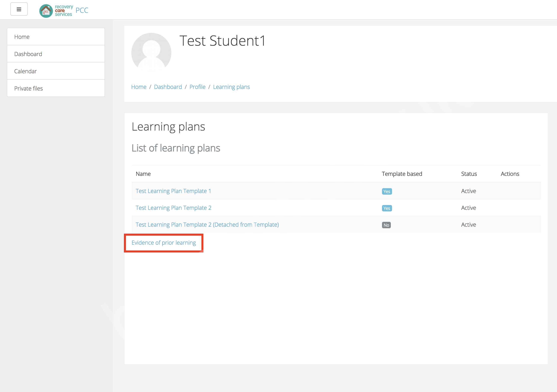Select the Status column header
557x392 pixels.
pos(469,174)
